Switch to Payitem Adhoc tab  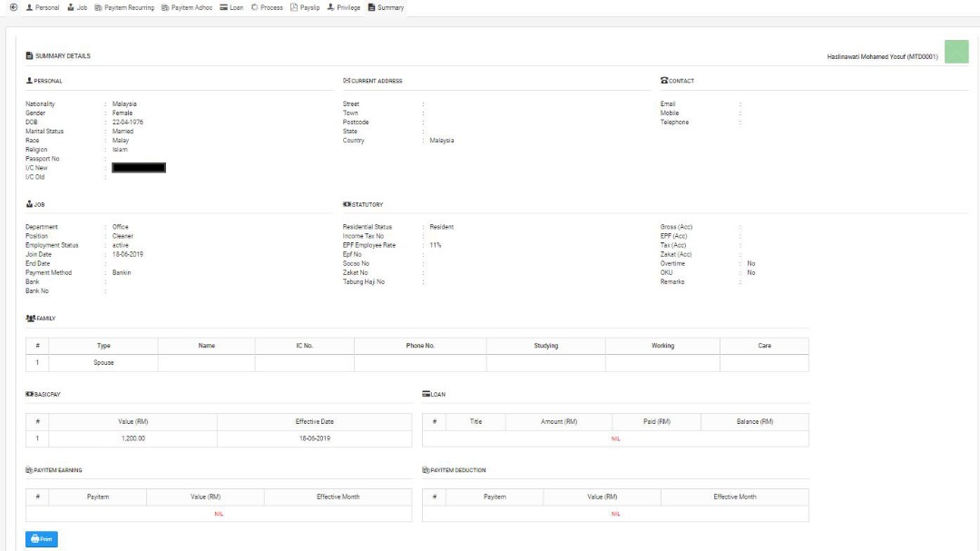[x=187, y=7]
